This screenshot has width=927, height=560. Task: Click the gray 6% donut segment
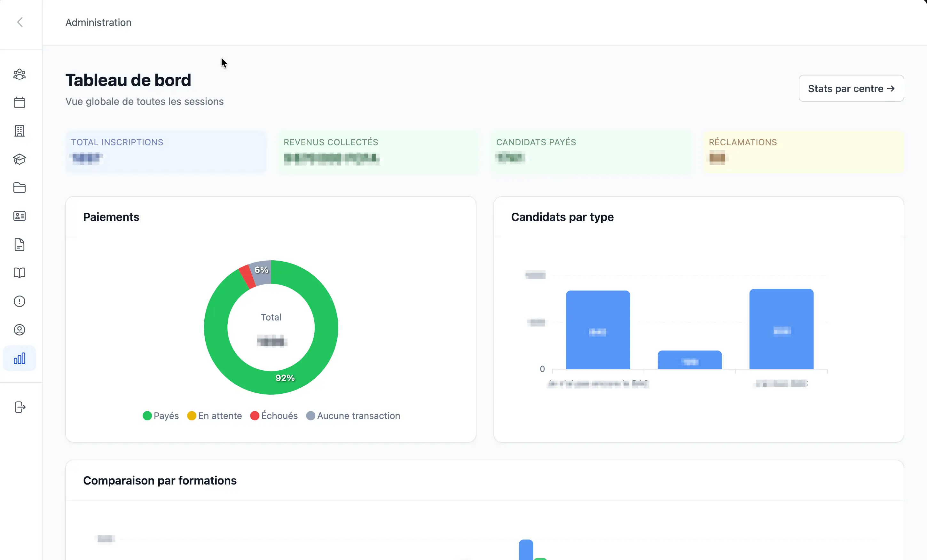tap(262, 272)
